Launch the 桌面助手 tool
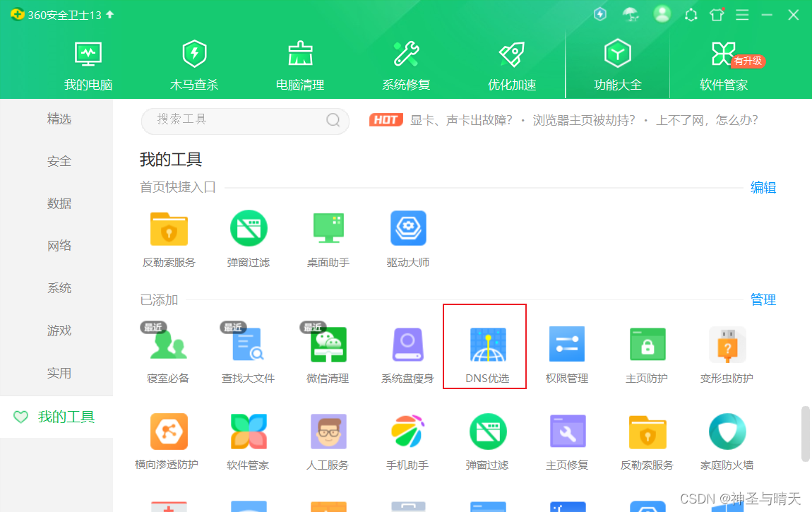Image resolution: width=812 pixels, height=512 pixels. pyautogui.click(x=328, y=230)
